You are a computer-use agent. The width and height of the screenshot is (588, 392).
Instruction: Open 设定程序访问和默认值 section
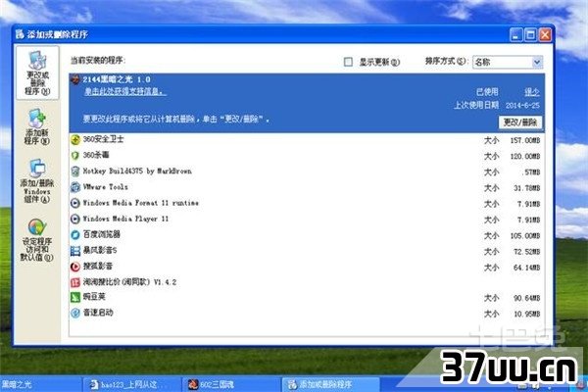pos(37,240)
